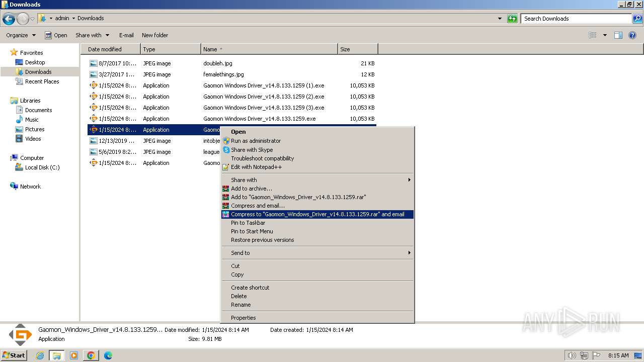Click Notepad++ icon in context menu
Image resolution: width=644 pixels, height=362 pixels.
click(226, 167)
